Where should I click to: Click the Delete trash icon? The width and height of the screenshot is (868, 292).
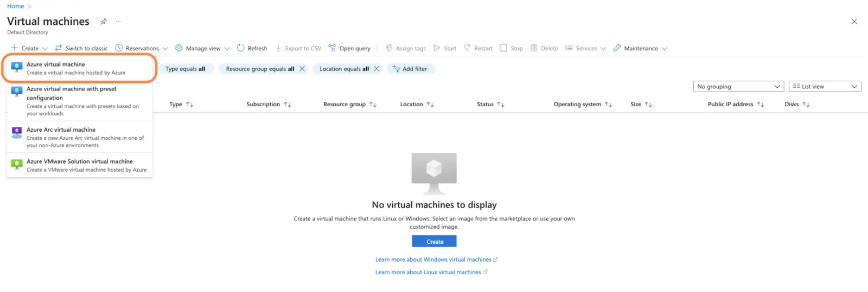(x=534, y=48)
